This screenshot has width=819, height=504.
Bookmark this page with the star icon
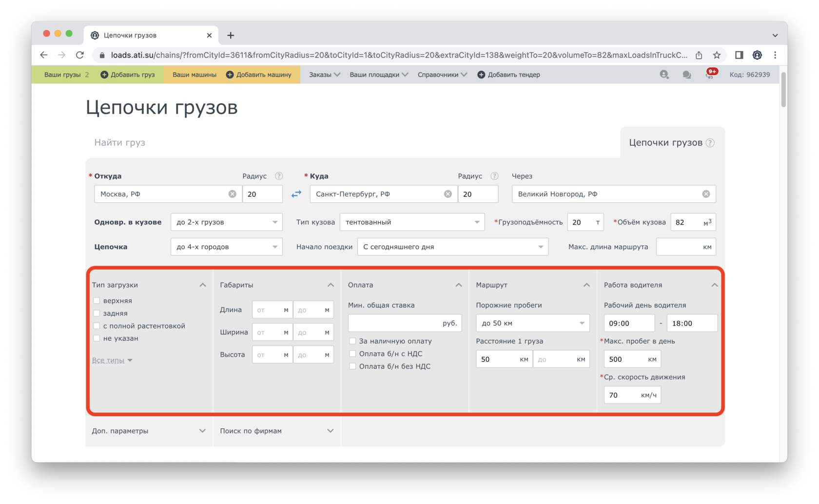[717, 55]
